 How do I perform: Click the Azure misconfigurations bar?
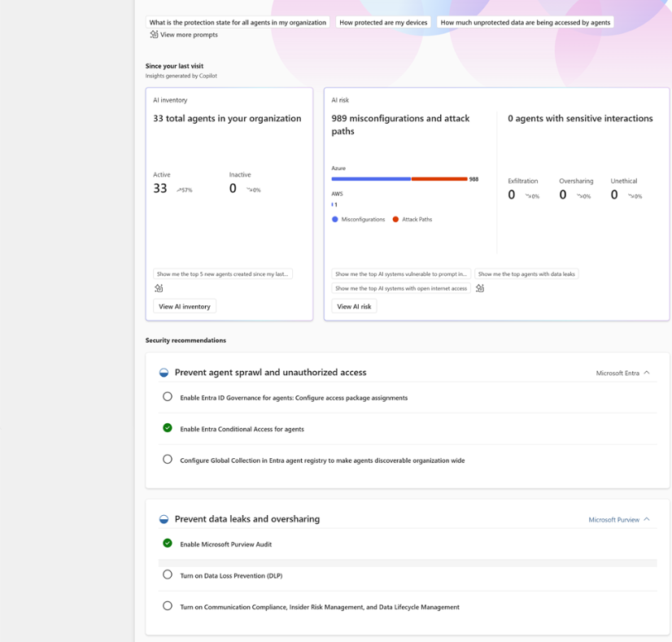[x=371, y=179]
